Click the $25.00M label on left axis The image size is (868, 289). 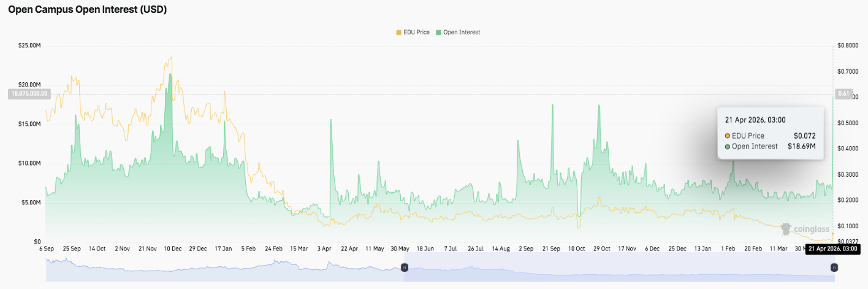pos(28,45)
